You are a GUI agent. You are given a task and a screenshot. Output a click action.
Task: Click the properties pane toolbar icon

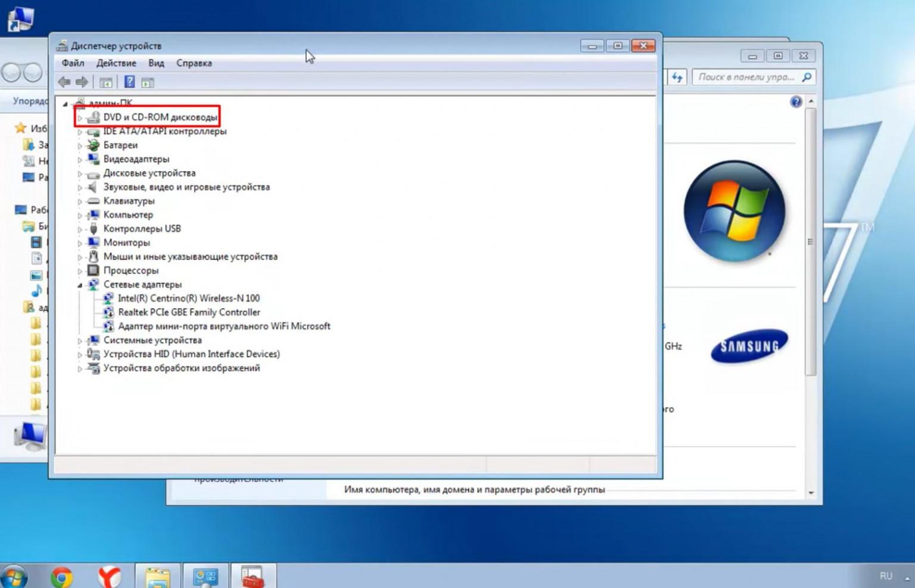[x=148, y=82]
